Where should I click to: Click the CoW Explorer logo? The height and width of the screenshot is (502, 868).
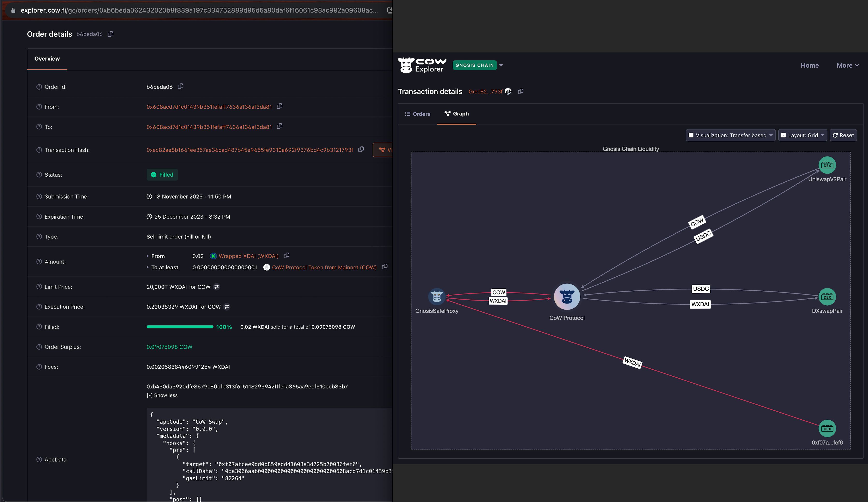pos(422,65)
